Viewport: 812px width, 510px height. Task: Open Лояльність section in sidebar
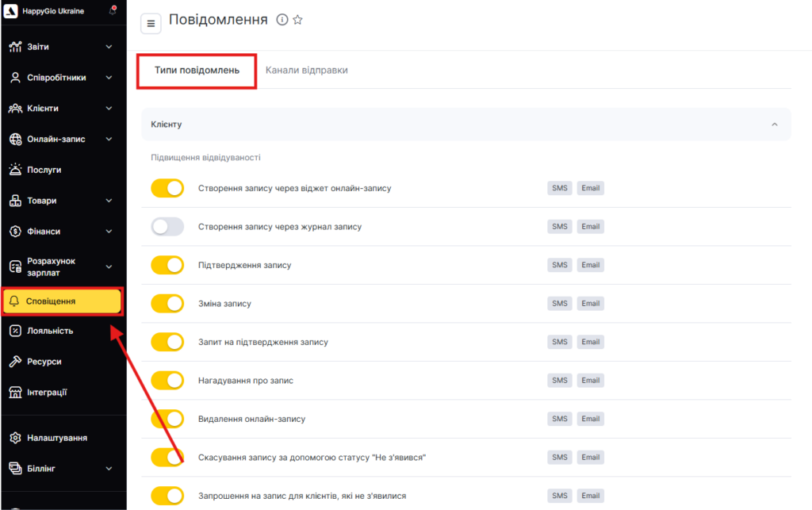[x=49, y=331]
